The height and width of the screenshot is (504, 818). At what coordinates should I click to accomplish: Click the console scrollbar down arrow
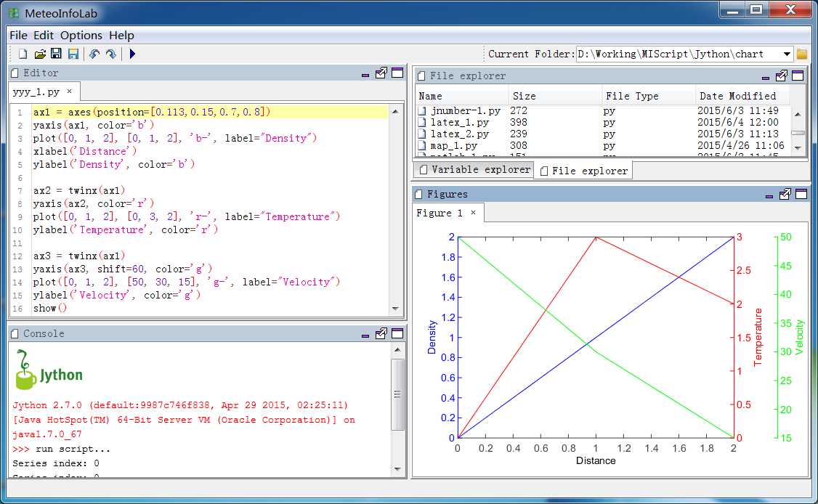pyautogui.click(x=397, y=468)
